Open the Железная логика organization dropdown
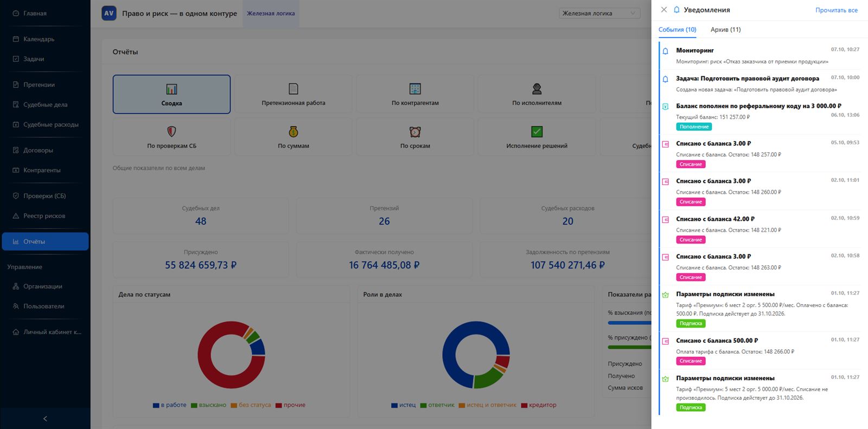This screenshot has height=429, width=868. point(599,14)
